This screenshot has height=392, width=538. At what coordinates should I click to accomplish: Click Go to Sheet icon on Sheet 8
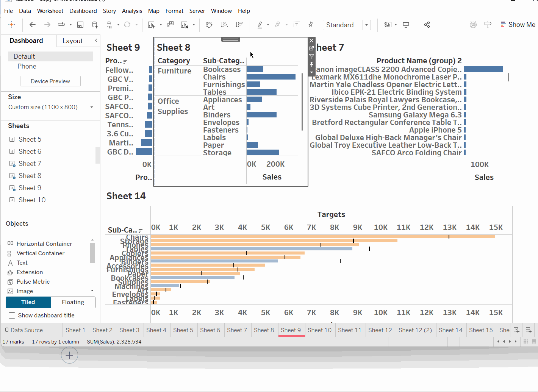pos(311,48)
